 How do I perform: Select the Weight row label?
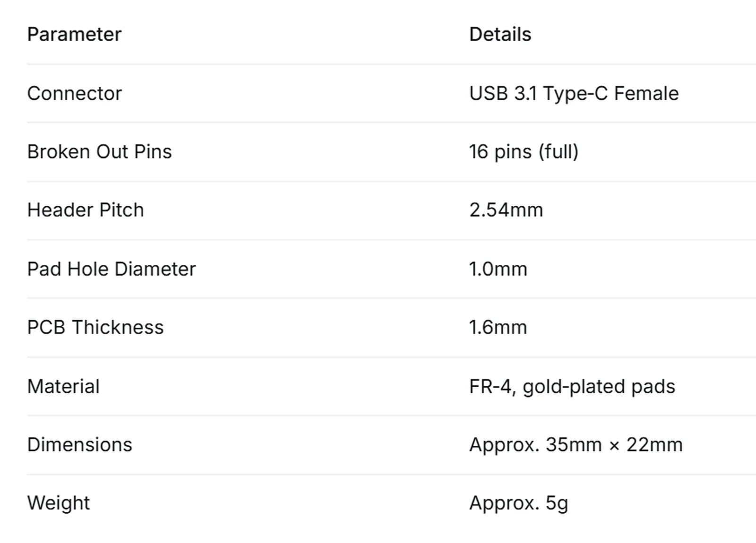point(59,503)
